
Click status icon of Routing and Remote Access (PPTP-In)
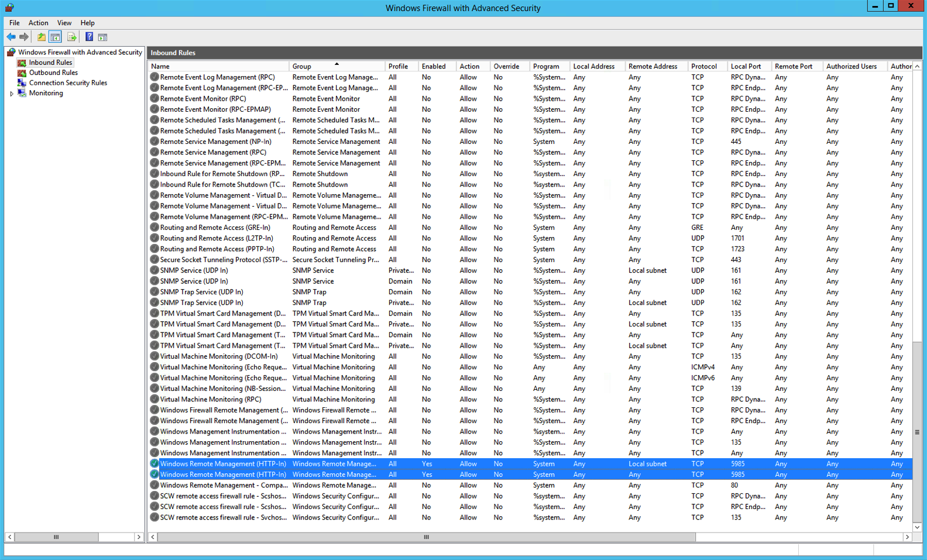point(154,249)
